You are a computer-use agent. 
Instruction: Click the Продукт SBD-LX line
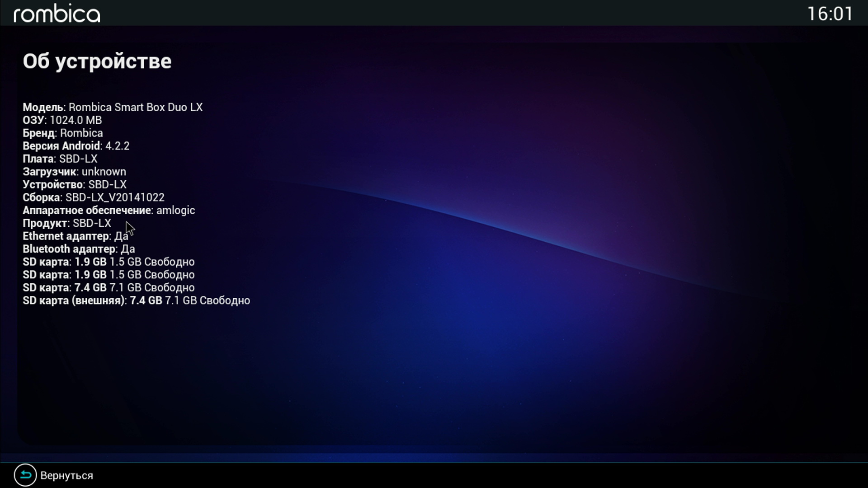(67, 223)
